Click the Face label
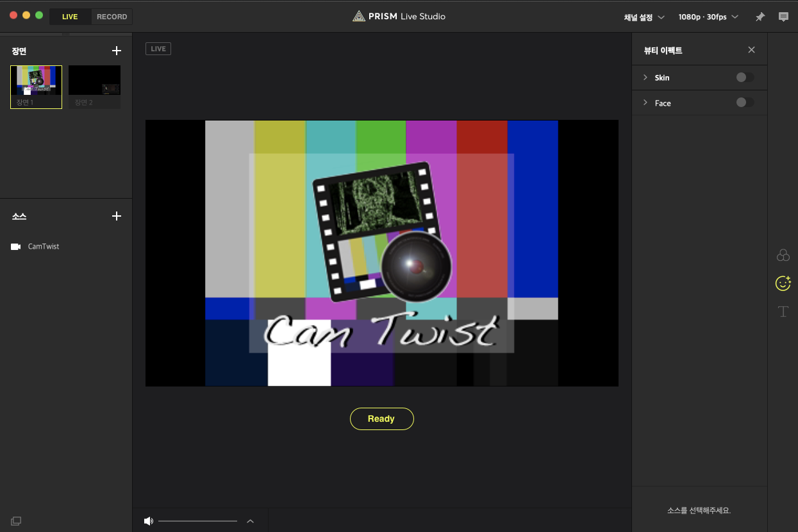The image size is (798, 532). coord(663,103)
